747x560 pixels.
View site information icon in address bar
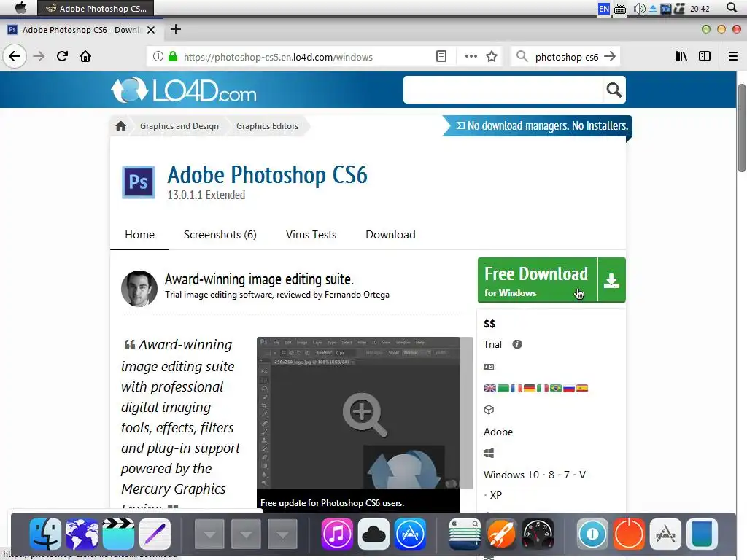tap(158, 57)
